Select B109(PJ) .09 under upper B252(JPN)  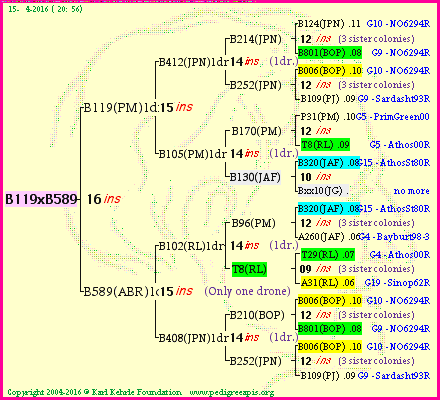[x=328, y=99]
